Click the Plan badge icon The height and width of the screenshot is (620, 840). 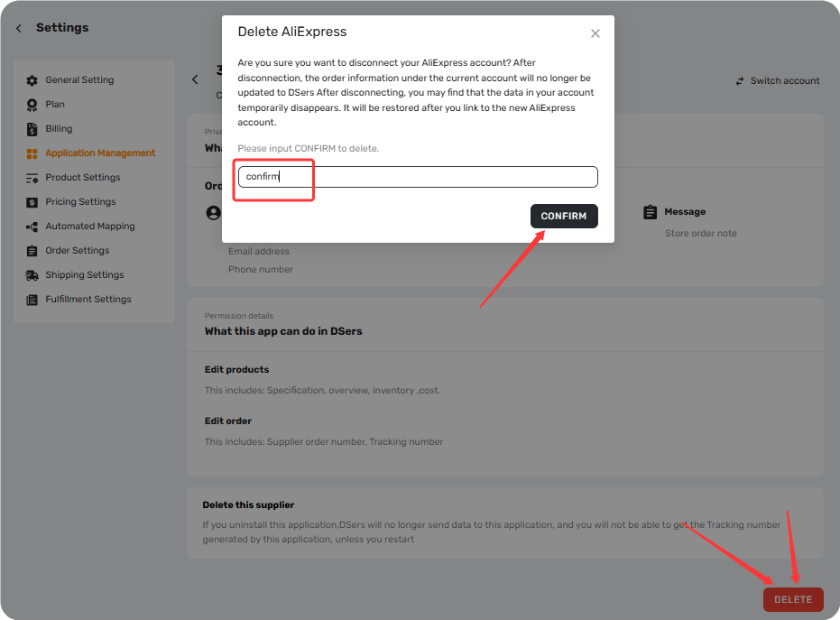click(32, 105)
